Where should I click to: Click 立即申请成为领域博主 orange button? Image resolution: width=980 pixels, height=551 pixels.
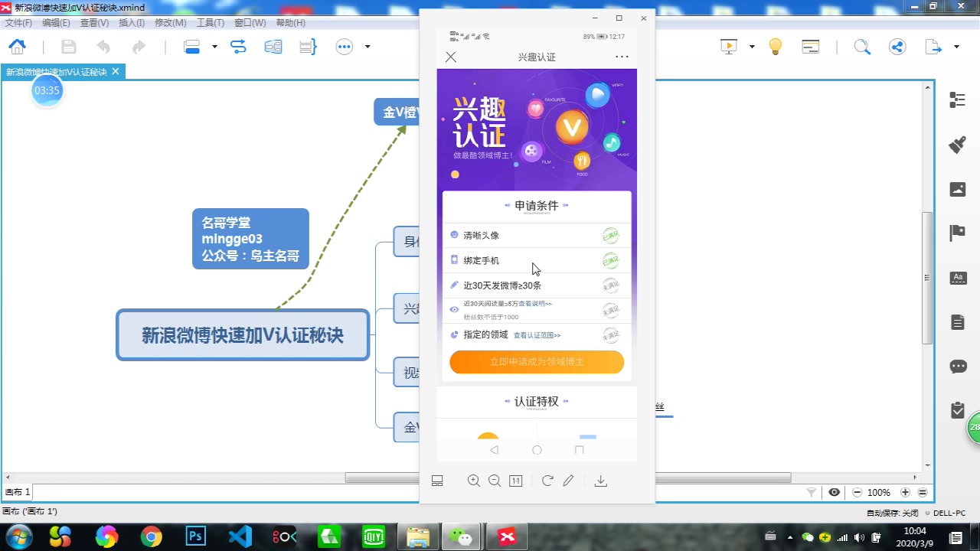pos(537,362)
